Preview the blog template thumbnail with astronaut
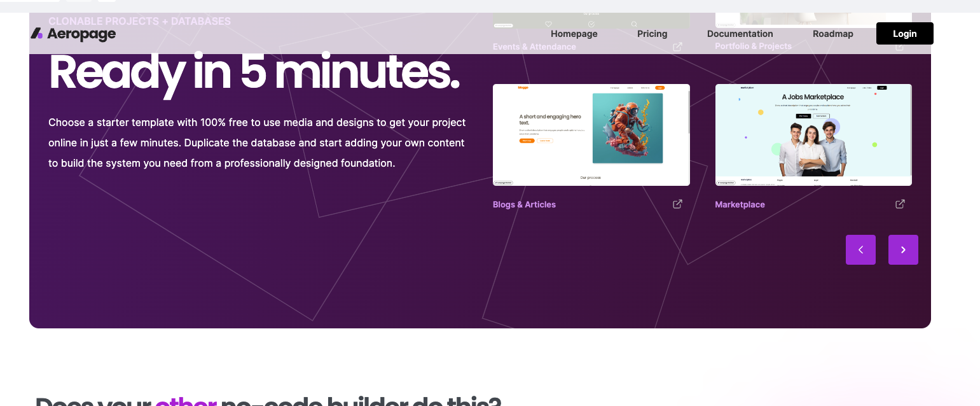Image resolution: width=980 pixels, height=406 pixels. (591, 135)
